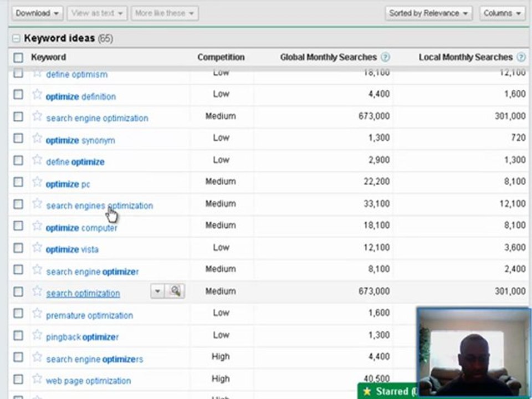This screenshot has height=399, width=532.
Task: Open the 'search engine optimizer' keyword link
Action: tap(93, 272)
